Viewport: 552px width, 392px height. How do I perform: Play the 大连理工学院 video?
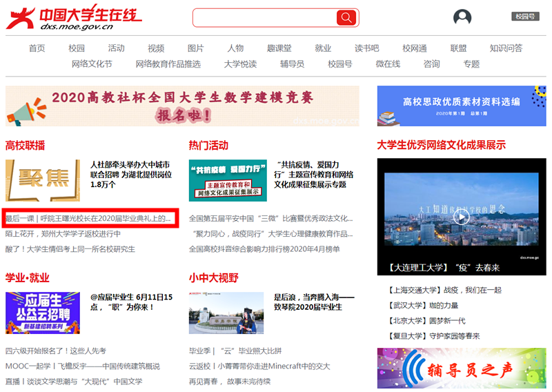(461, 217)
